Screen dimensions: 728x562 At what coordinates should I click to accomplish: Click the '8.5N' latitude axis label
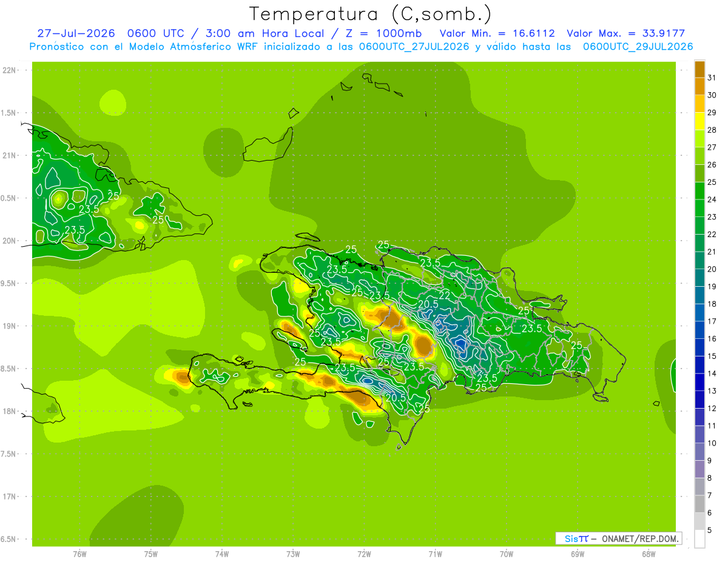click(9, 369)
